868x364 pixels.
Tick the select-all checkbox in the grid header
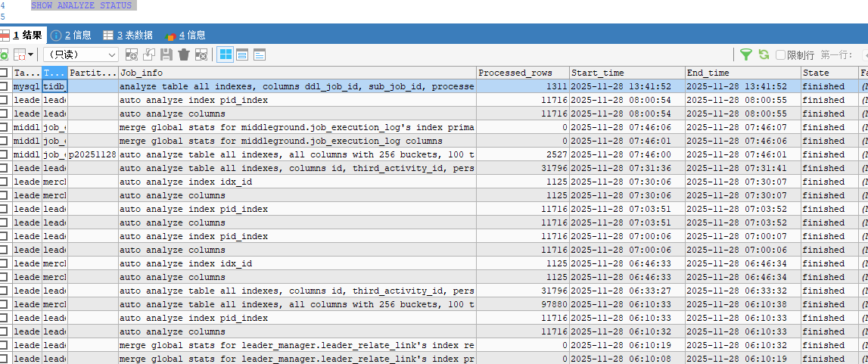coord(5,73)
